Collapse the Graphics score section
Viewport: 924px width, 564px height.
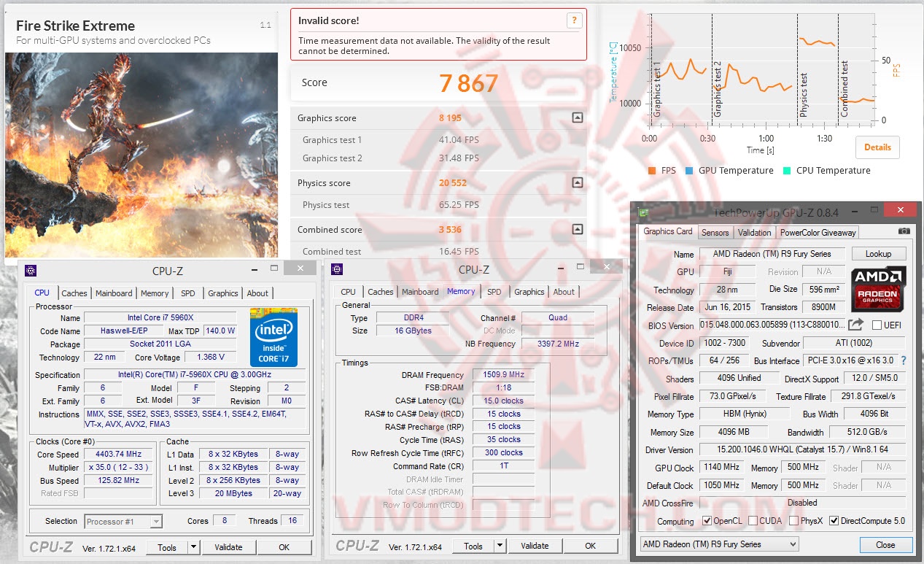pos(577,117)
